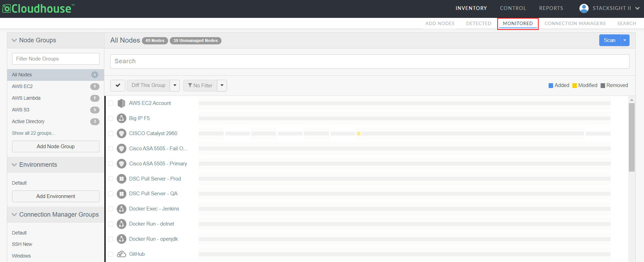Viewport: 644px width, 262px height.
Task: Open the No Filter dropdown arrow
Action: pyautogui.click(x=222, y=85)
